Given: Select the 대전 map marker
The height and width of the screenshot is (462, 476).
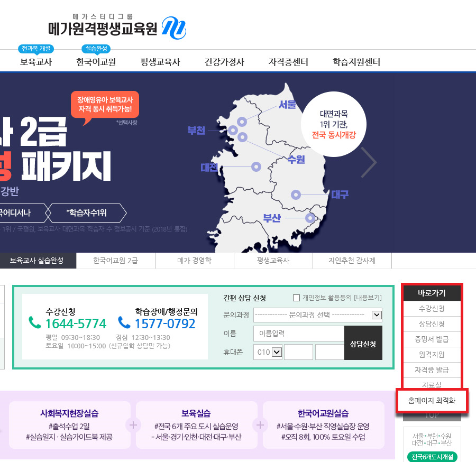Looking at the screenshot, I should coord(256,167).
